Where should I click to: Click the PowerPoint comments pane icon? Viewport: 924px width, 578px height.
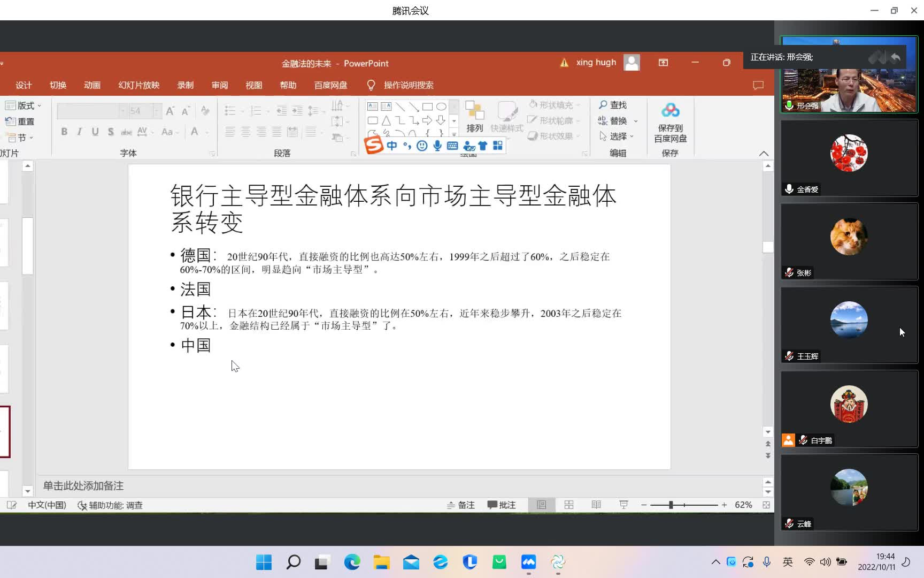point(758,85)
